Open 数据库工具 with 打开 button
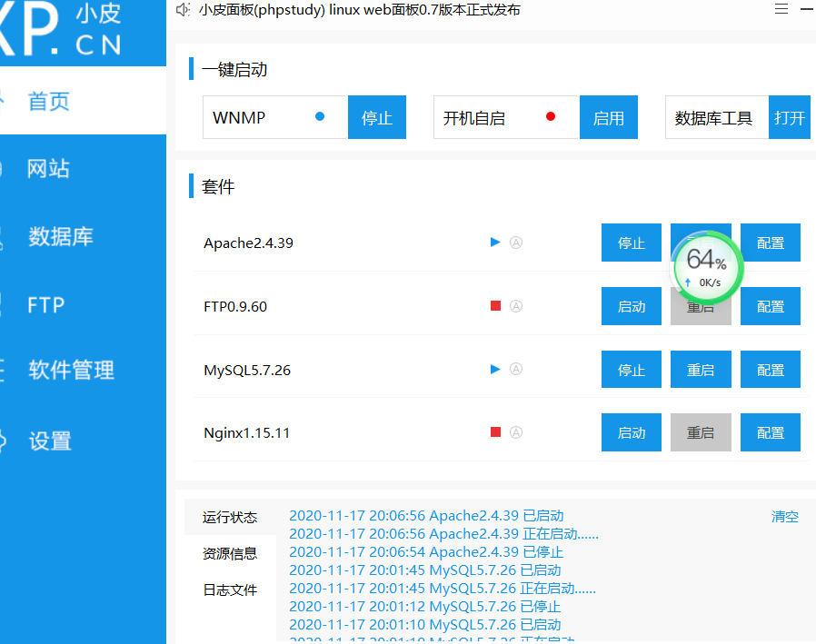Image resolution: width=816 pixels, height=644 pixels. tap(790, 117)
